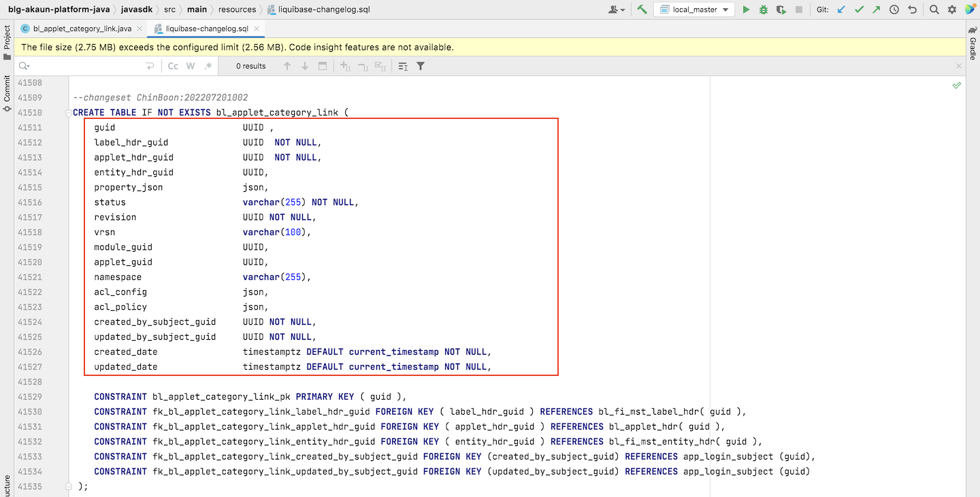Toggle Match Case (Cc) in search bar
The image size is (980, 497).
[173, 66]
